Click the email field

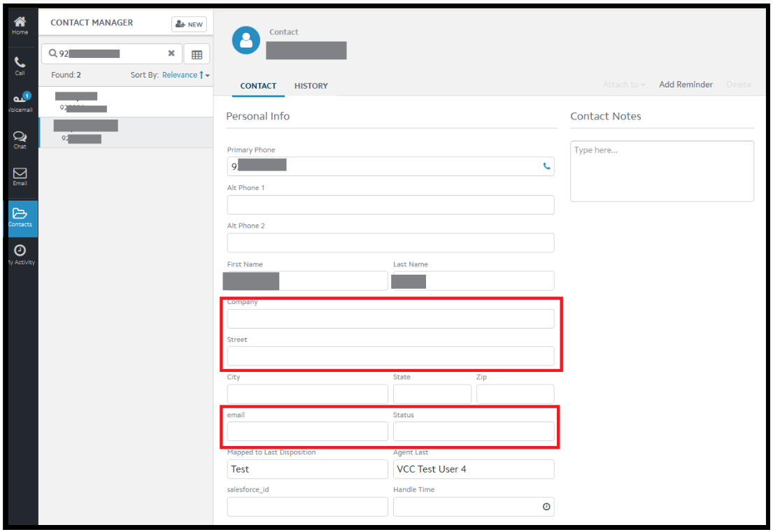pyautogui.click(x=307, y=431)
